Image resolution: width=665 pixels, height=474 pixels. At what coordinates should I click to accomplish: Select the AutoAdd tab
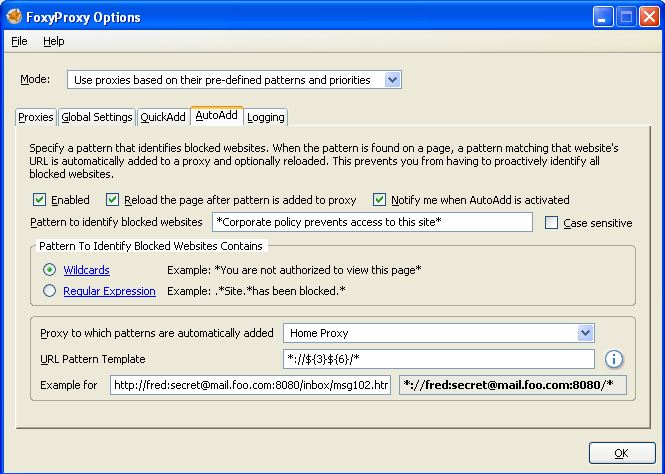(216, 116)
